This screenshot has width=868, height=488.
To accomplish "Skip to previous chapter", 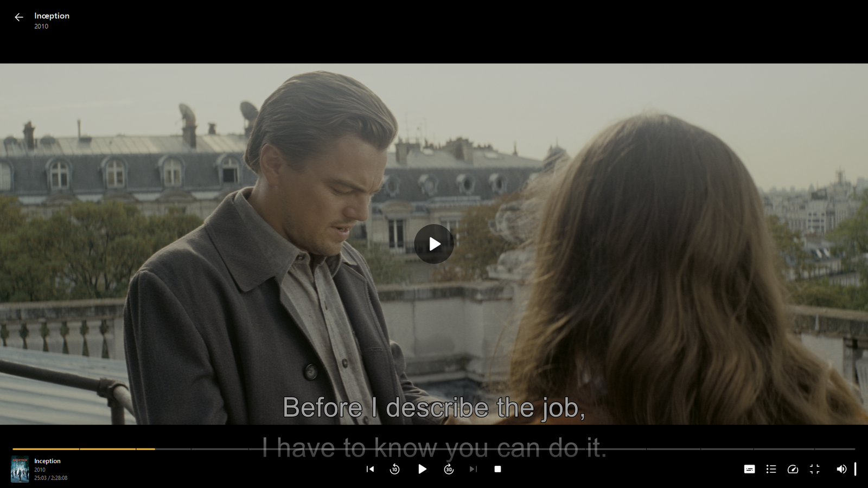I will point(370,469).
